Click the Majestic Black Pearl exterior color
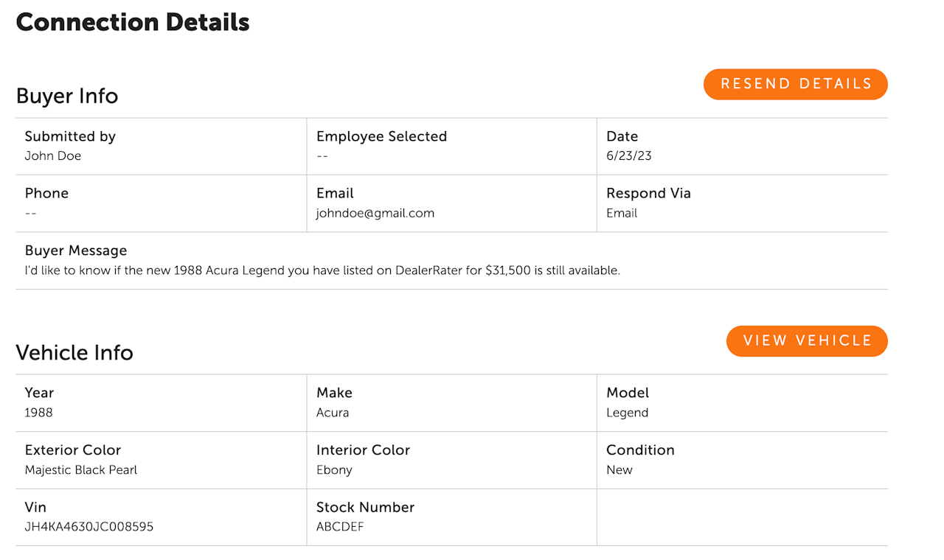The width and height of the screenshot is (944, 560). point(81,469)
